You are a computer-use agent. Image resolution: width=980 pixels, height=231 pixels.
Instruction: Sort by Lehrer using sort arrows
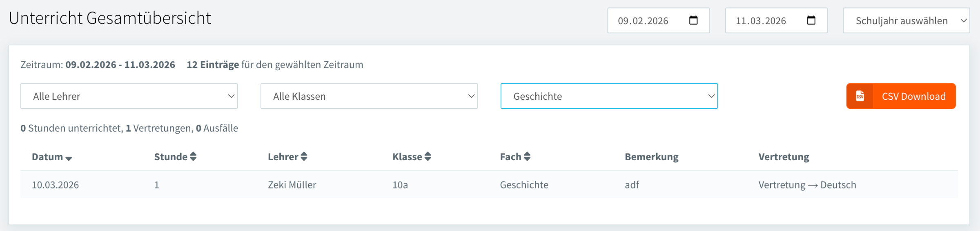[x=304, y=157]
